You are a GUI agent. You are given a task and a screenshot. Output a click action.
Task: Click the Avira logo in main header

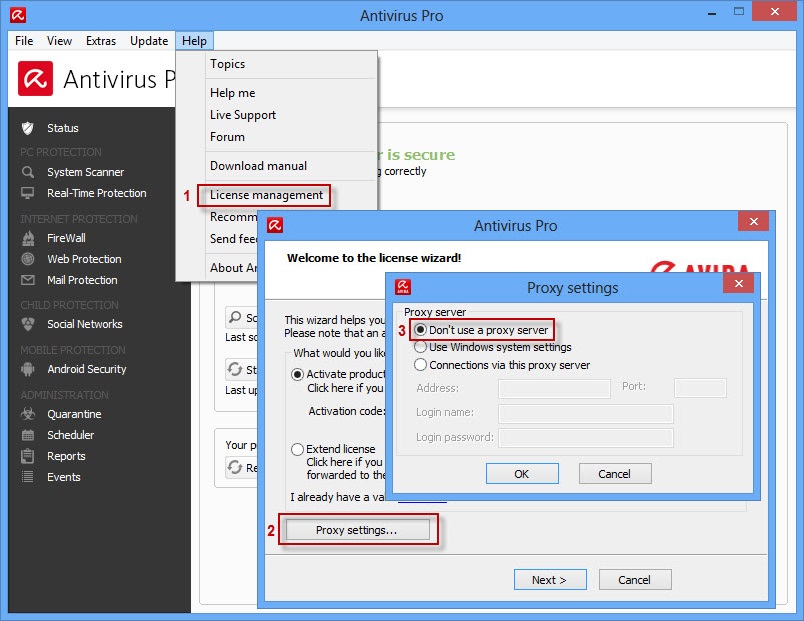(35, 78)
